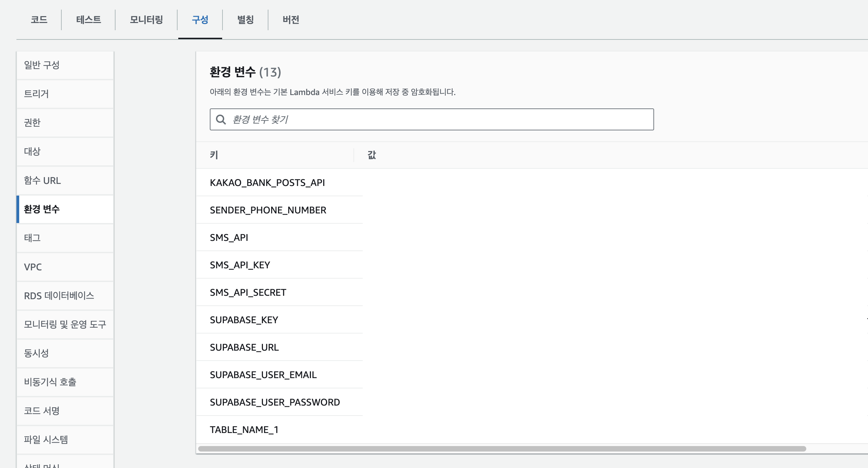Open the 태그 sidebar item
The height and width of the screenshot is (468, 868).
[32, 238]
